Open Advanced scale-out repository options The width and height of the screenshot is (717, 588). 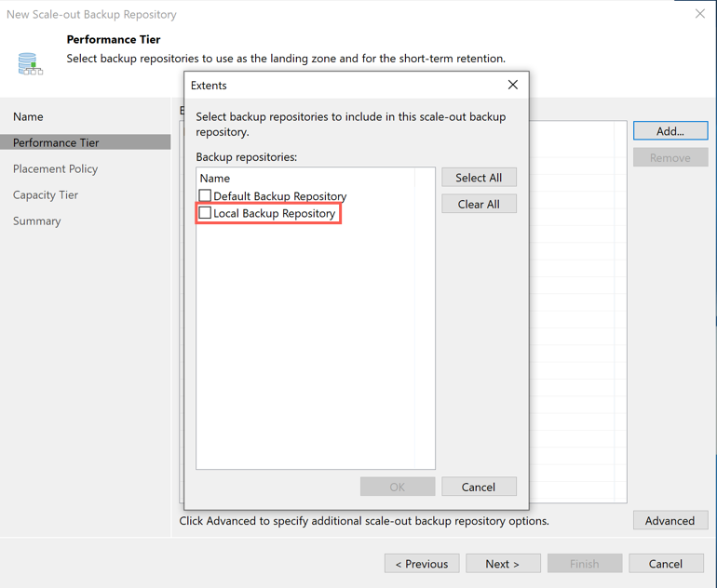(670, 520)
